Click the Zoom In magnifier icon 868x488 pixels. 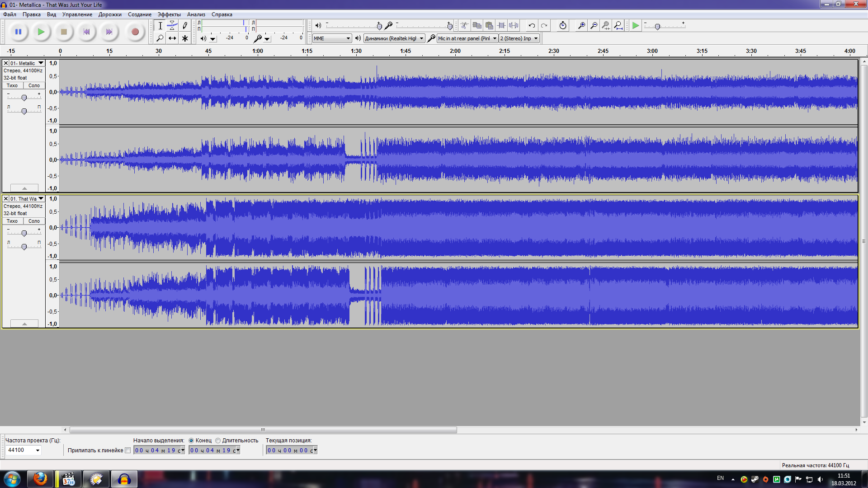[x=581, y=26]
